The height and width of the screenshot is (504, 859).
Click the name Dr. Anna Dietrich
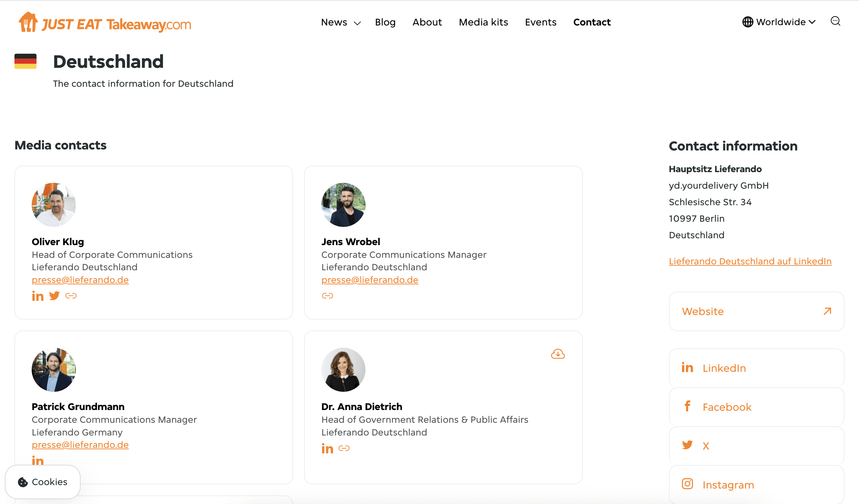(x=362, y=407)
